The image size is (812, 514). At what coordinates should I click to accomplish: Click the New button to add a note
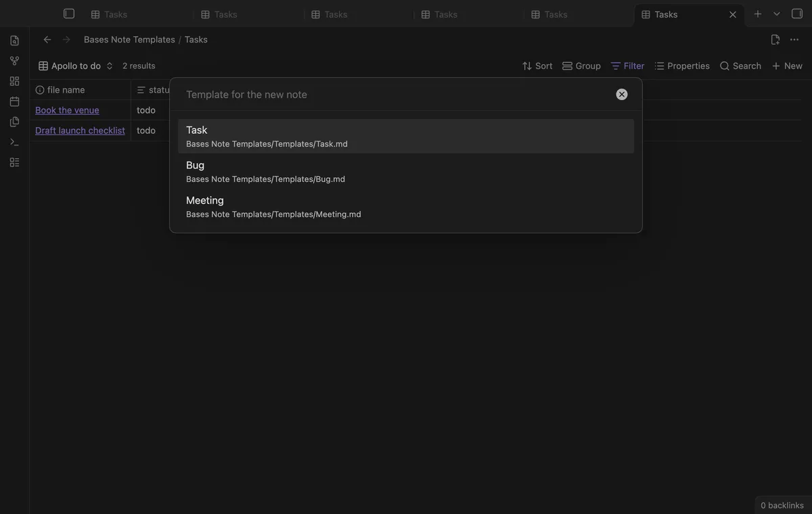(x=787, y=66)
